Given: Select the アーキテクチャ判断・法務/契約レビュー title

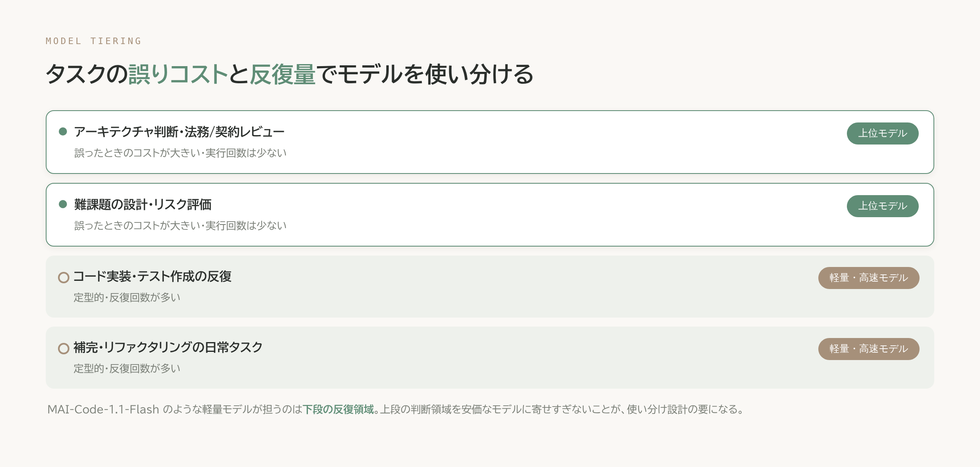Looking at the screenshot, I should tap(179, 132).
